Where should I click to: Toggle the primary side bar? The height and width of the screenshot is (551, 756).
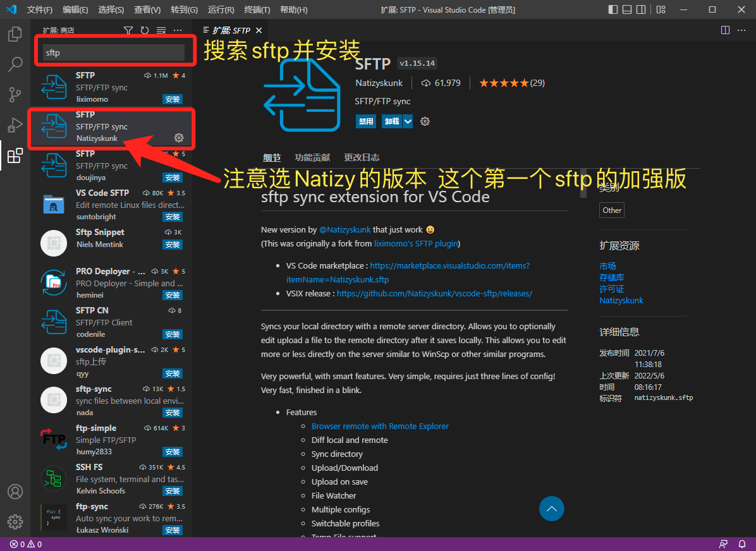pos(613,9)
